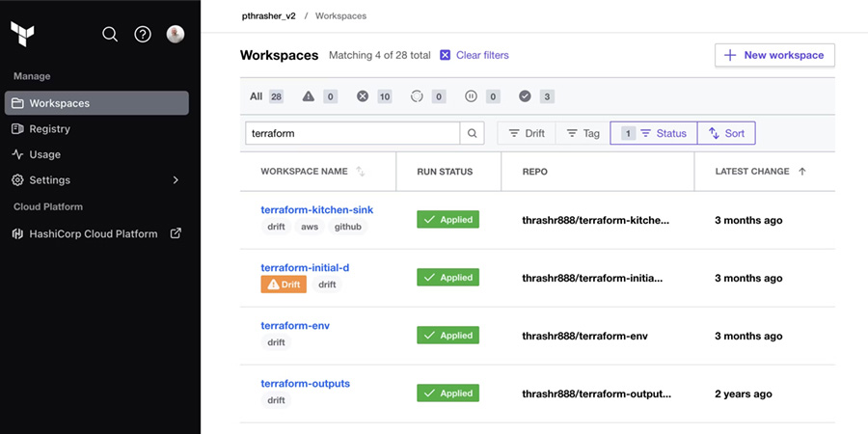
Task: Open terraform-kitchen-sink workspace
Action: click(x=316, y=210)
